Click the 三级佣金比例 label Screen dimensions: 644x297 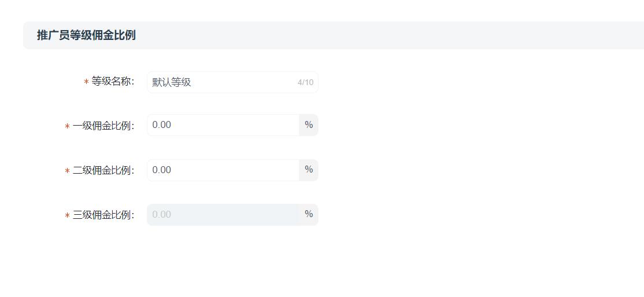tap(103, 215)
